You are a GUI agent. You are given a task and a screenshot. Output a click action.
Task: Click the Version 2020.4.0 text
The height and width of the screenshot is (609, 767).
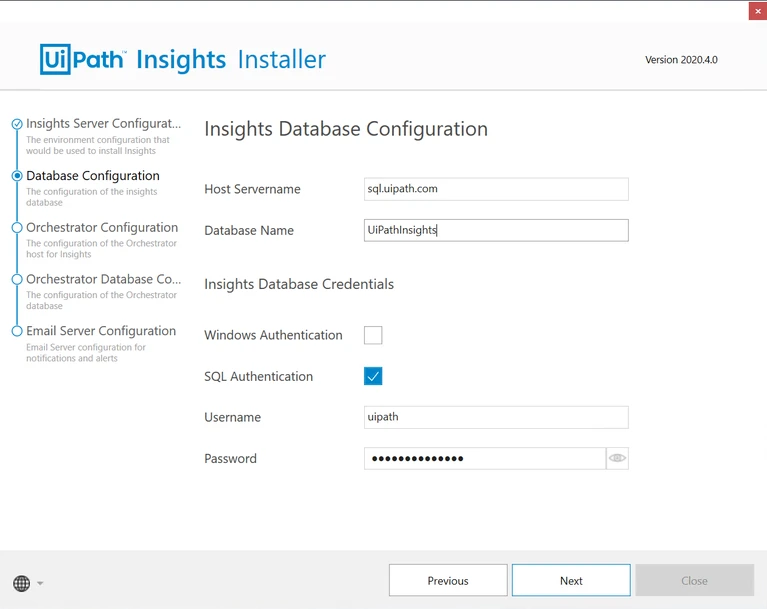pyautogui.click(x=681, y=60)
